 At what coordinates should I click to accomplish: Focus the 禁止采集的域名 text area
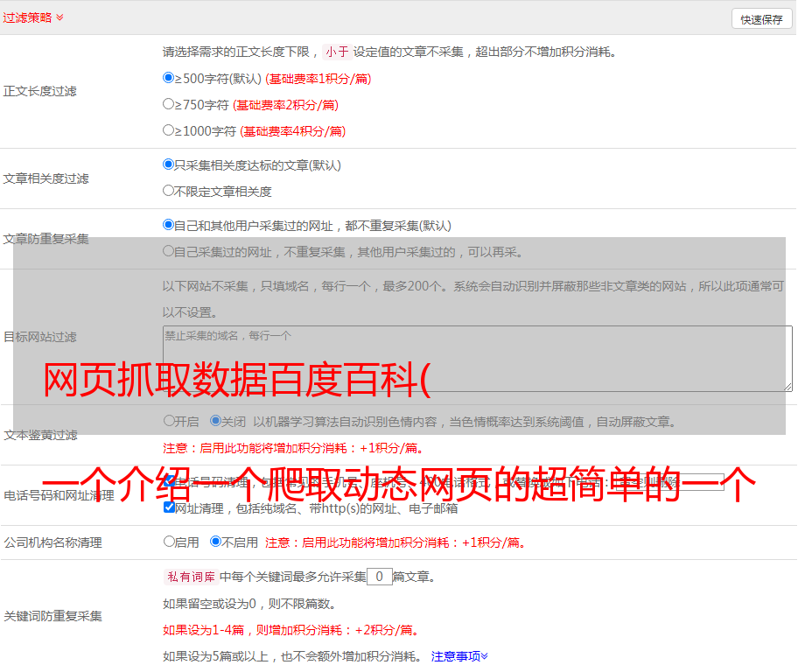tap(478, 359)
